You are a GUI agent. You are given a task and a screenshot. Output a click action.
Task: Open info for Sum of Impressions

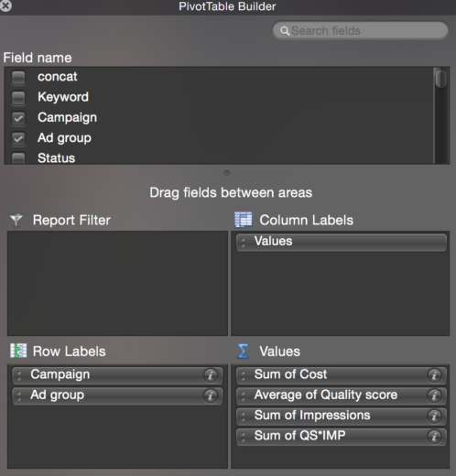tap(434, 416)
